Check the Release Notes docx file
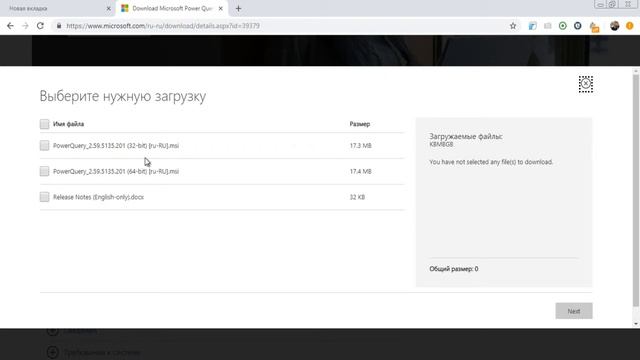Viewport: 640px width, 360px height. [x=44, y=197]
